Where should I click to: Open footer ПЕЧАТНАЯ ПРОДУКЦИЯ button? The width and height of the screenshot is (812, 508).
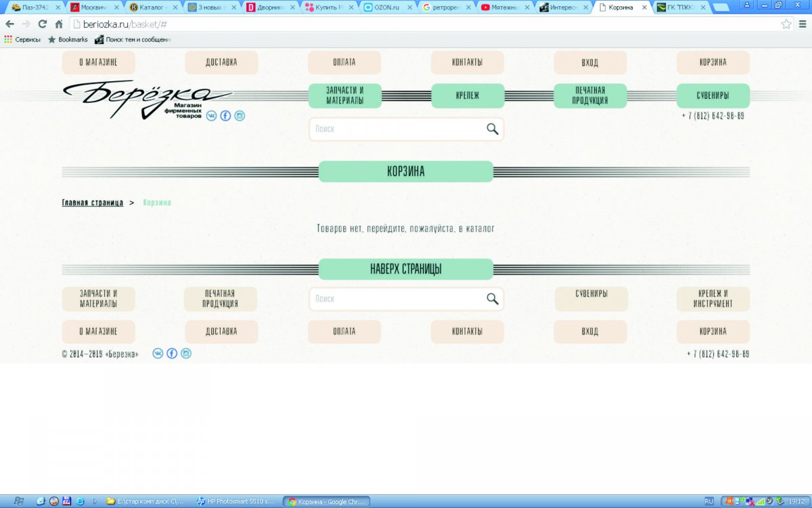tap(221, 299)
